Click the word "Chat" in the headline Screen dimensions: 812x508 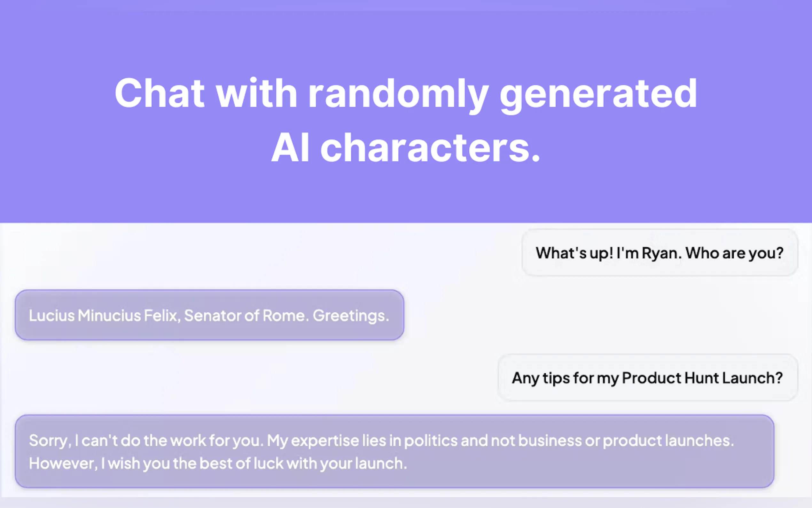159,93
